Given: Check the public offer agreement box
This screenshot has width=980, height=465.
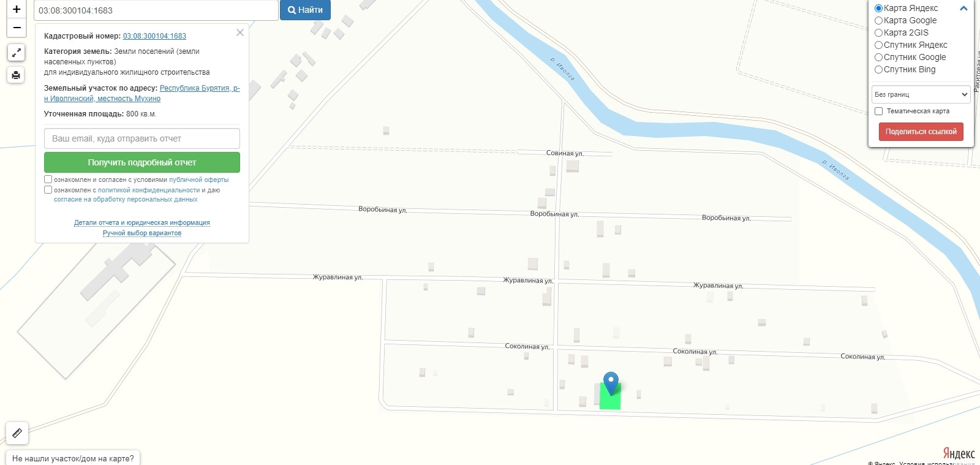Looking at the screenshot, I should pyautogui.click(x=48, y=180).
